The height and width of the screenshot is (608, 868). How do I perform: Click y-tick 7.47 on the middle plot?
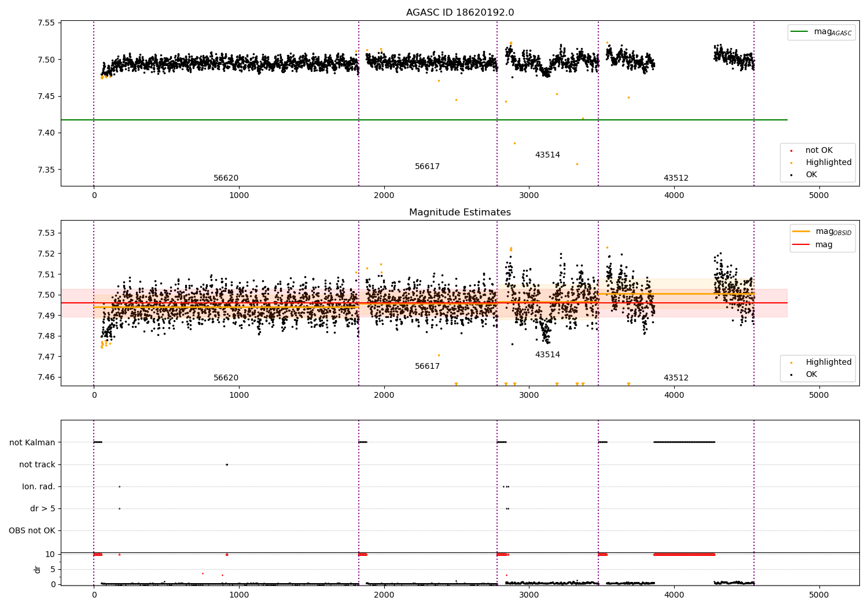click(46, 357)
